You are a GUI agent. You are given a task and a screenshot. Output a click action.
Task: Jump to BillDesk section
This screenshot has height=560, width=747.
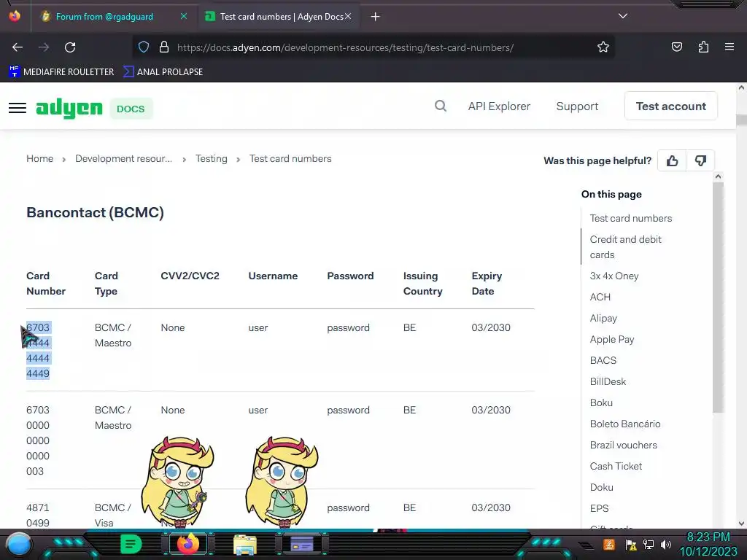coord(608,381)
